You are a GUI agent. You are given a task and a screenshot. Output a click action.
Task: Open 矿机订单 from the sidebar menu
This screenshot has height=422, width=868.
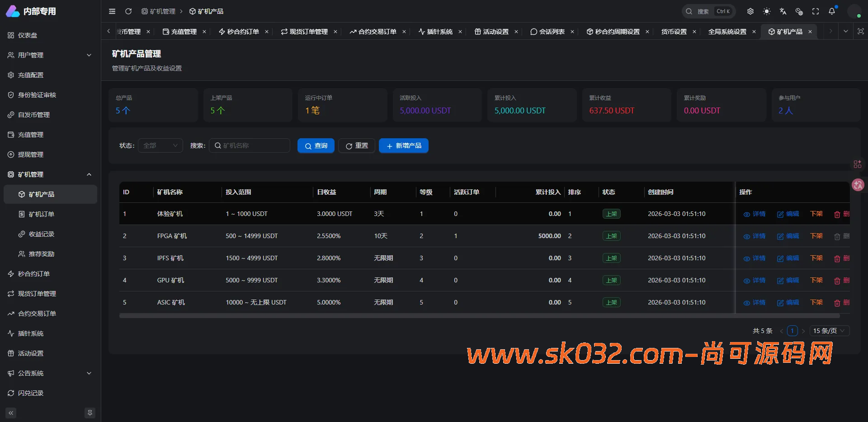[x=42, y=214]
